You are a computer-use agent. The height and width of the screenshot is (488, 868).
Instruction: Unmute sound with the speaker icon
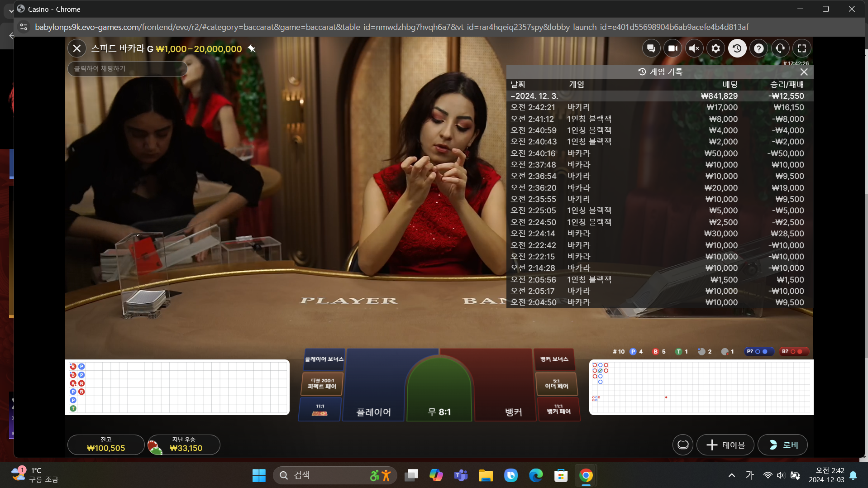click(694, 48)
